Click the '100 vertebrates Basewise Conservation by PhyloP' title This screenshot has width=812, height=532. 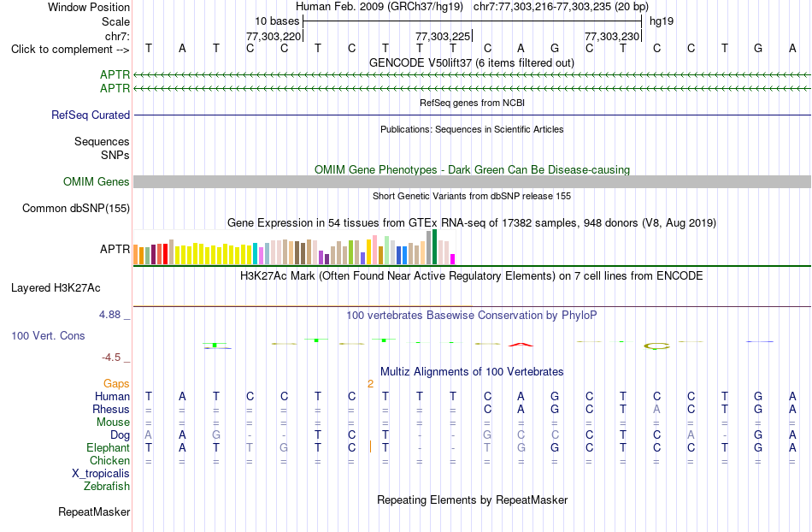(x=472, y=315)
